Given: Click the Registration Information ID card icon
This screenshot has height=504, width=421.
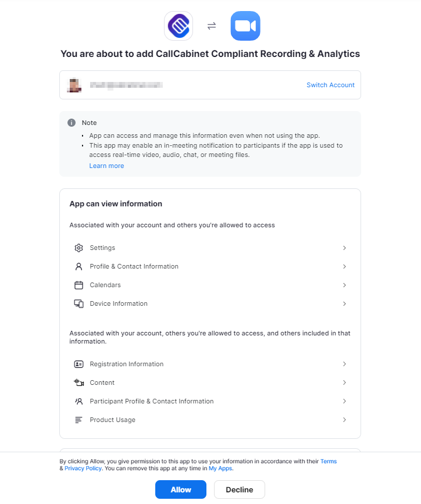Looking at the screenshot, I should click(79, 364).
